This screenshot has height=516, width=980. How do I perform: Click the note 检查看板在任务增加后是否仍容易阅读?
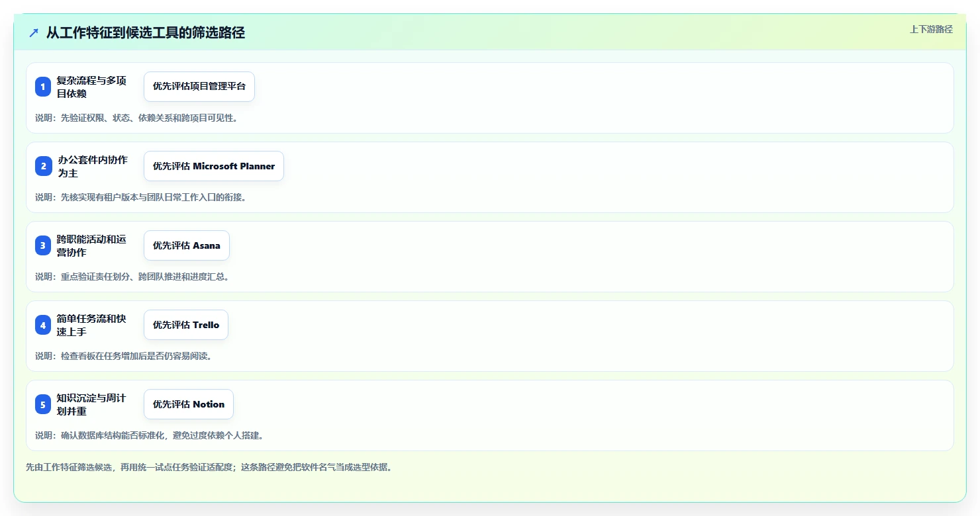124,356
